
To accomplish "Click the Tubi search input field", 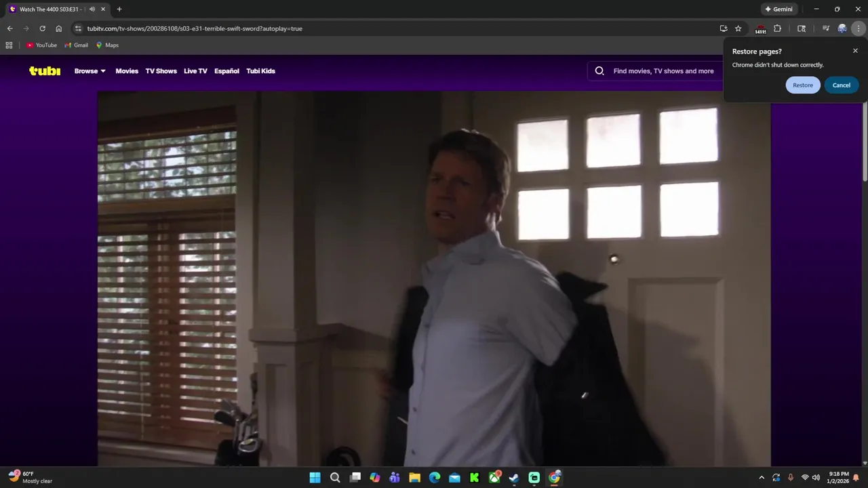I will (x=663, y=70).
